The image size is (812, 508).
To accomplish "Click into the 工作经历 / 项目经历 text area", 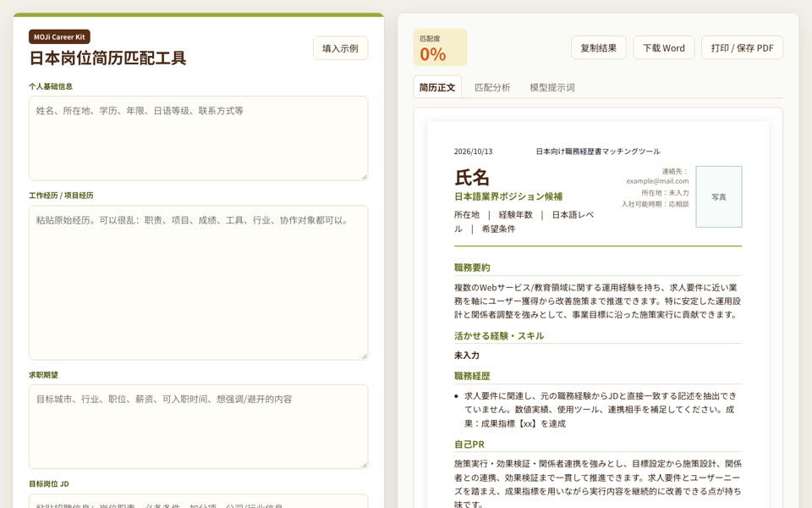I will [198, 283].
